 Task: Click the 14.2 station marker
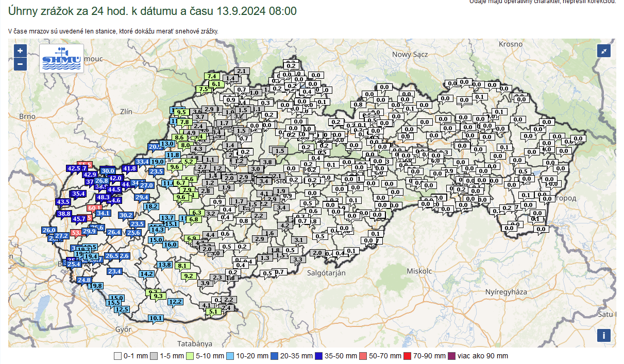(x=147, y=274)
